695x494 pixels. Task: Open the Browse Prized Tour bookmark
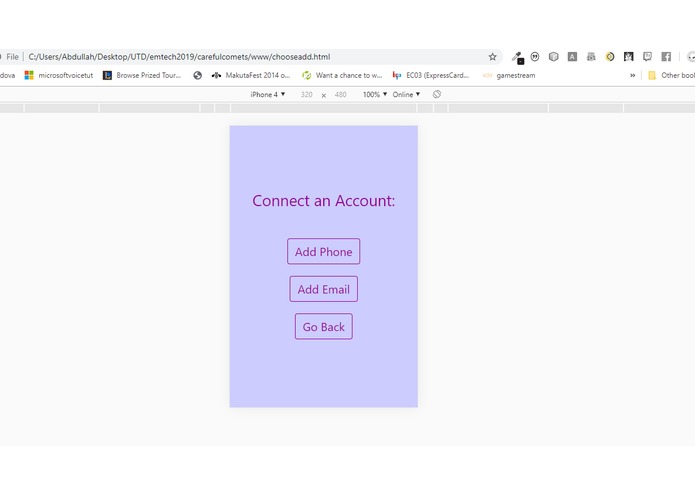(142, 75)
